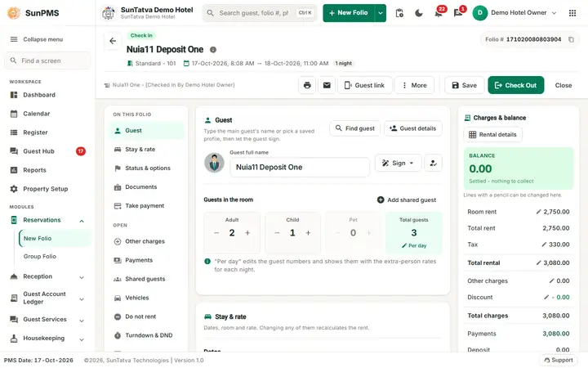The image size is (588, 368).
Task: Toggle dark mode with the moon icon
Action: point(419,13)
